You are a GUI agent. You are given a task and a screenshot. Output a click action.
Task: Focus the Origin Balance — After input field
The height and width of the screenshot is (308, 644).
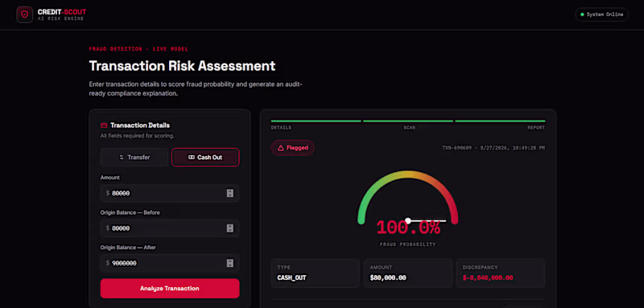(170, 263)
